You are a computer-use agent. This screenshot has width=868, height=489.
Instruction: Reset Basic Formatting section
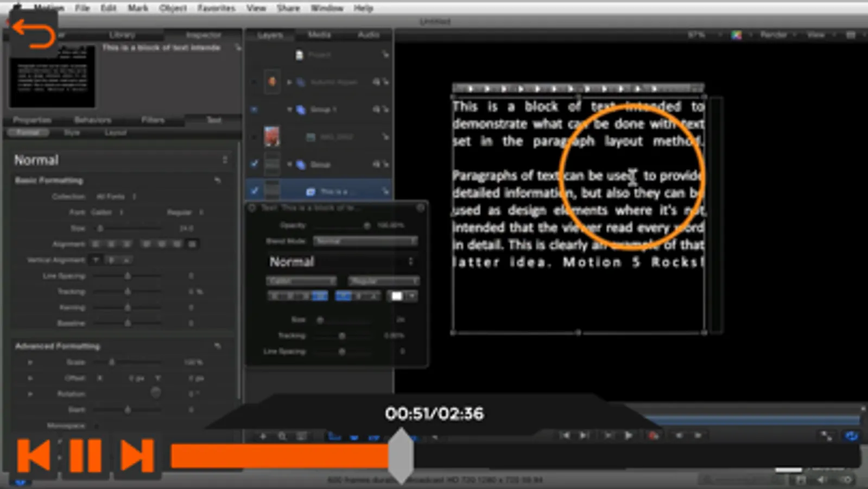(x=218, y=180)
